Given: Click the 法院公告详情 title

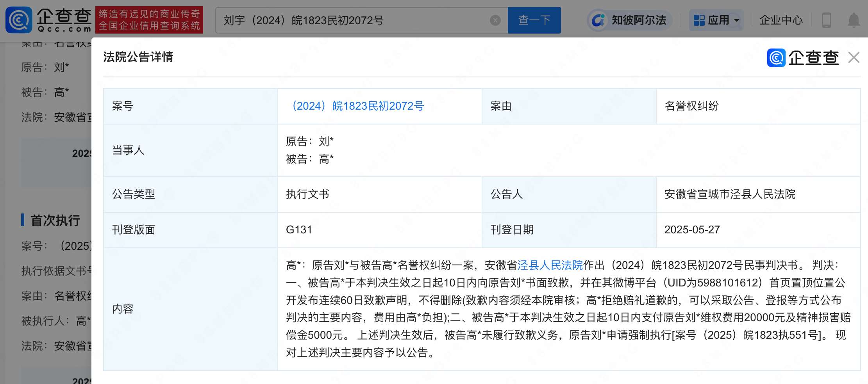Looking at the screenshot, I should (x=138, y=57).
